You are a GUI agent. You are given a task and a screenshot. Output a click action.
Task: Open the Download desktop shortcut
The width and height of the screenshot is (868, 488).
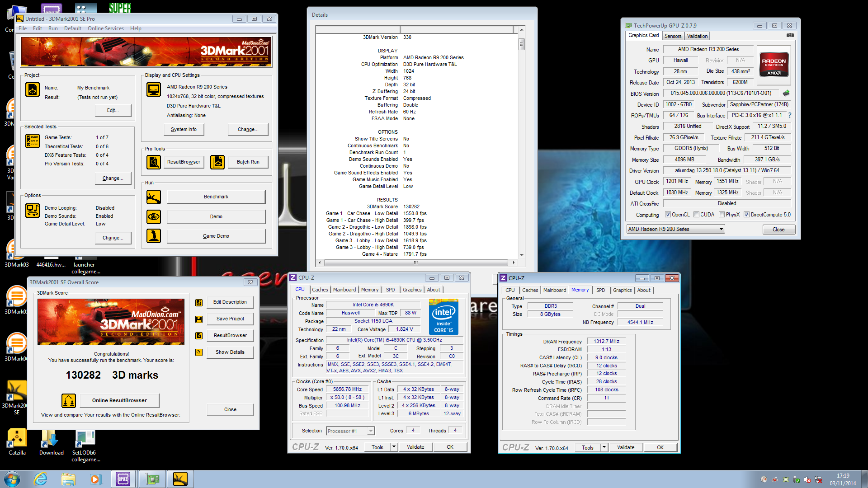tap(51, 442)
